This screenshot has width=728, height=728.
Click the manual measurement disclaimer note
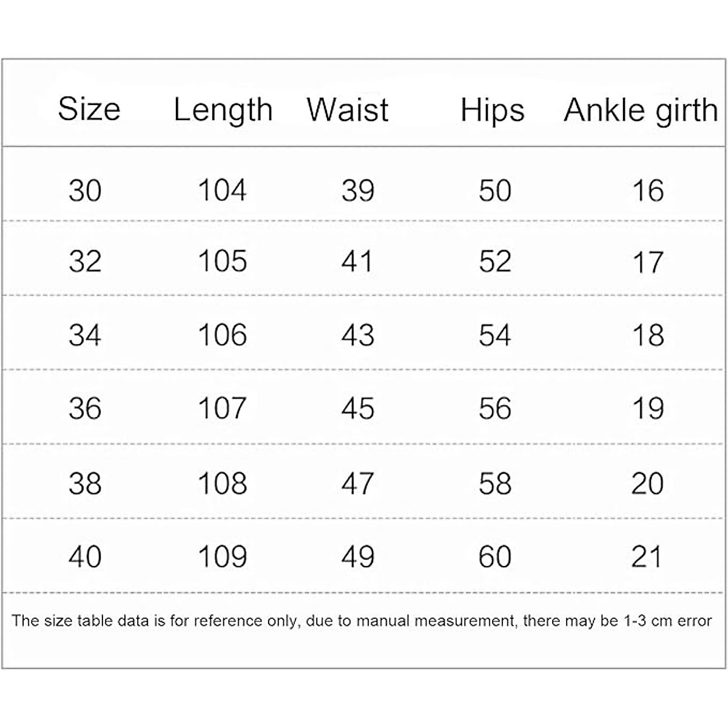pos(362,621)
